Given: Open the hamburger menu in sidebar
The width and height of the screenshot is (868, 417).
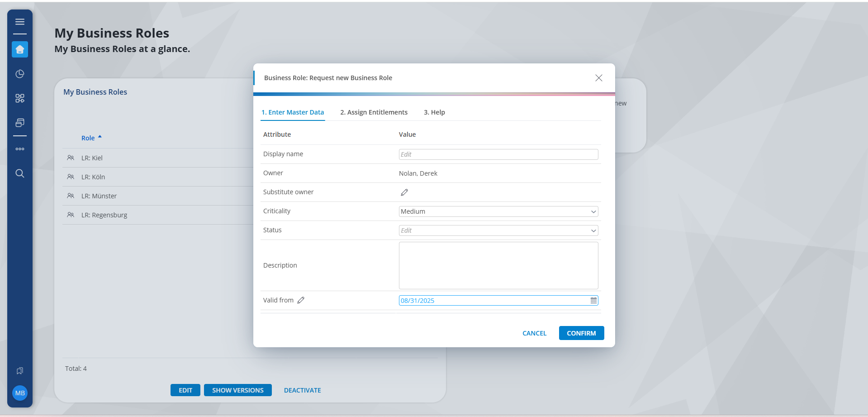Looking at the screenshot, I should 20,22.
